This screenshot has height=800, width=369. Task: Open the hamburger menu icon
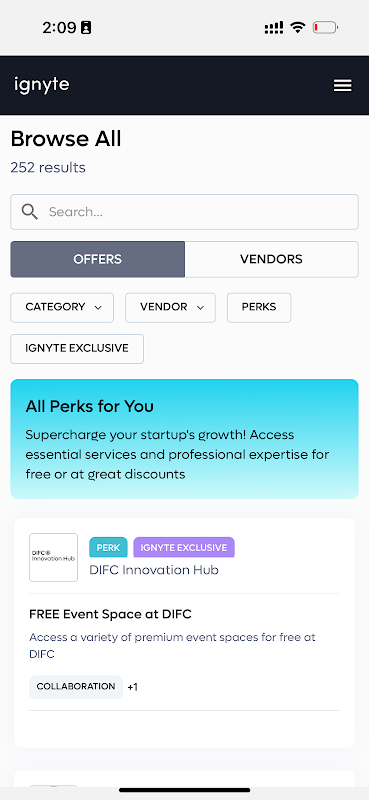(342, 85)
